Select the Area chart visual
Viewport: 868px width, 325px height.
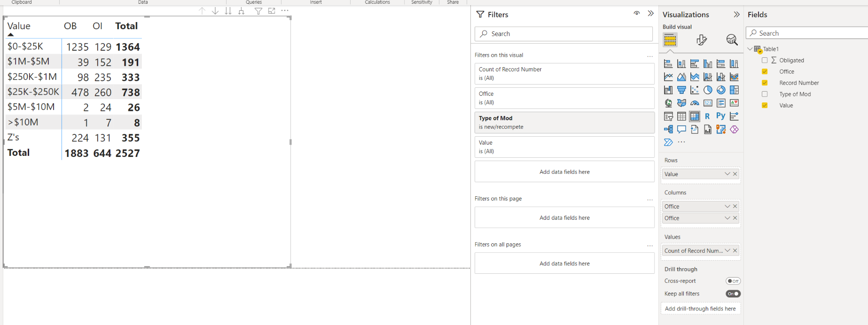click(x=681, y=77)
